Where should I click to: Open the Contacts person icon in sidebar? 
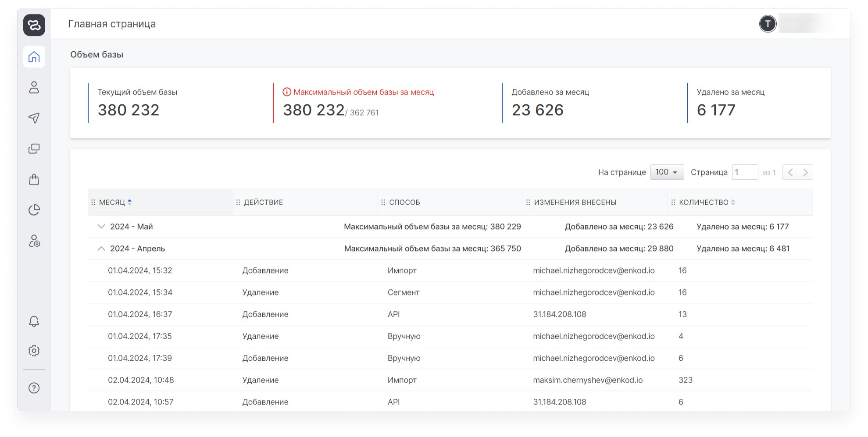tap(34, 87)
